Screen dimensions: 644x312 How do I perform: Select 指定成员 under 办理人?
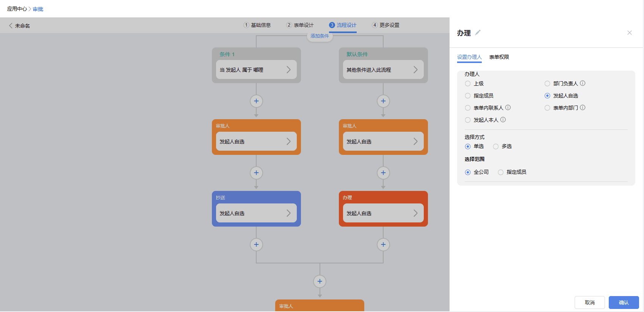pos(468,96)
